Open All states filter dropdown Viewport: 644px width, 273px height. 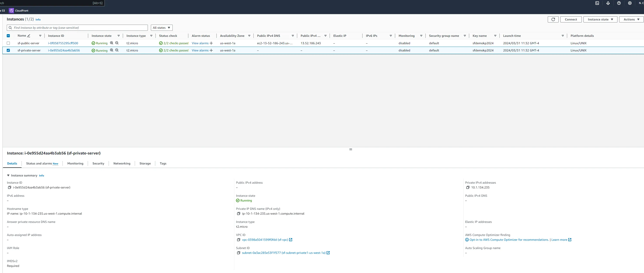162,28
